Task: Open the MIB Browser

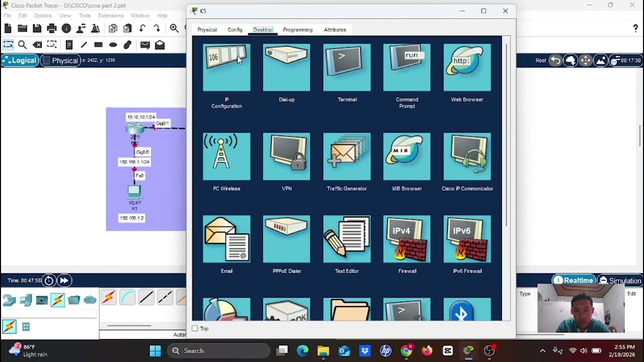Action: (x=407, y=156)
